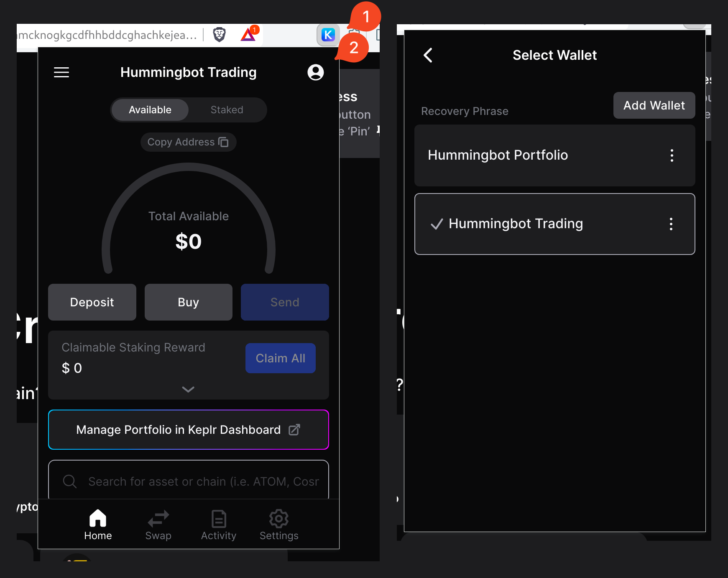Switch balance view to Staked
728x578 pixels.
[x=227, y=110]
